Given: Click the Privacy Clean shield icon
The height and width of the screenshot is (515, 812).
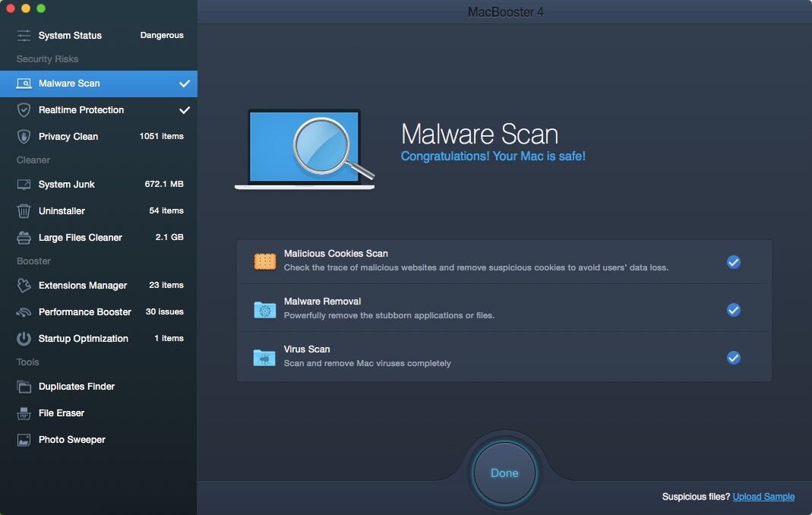Looking at the screenshot, I should pyautogui.click(x=24, y=136).
